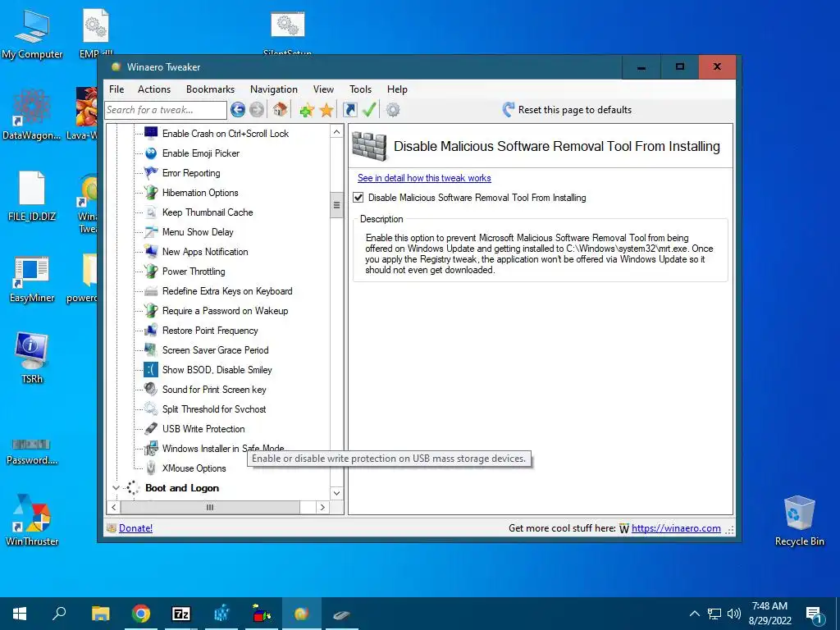Click the USB Write Protection drive icon
This screenshot has height=630, width=840.
coord(151,428)
